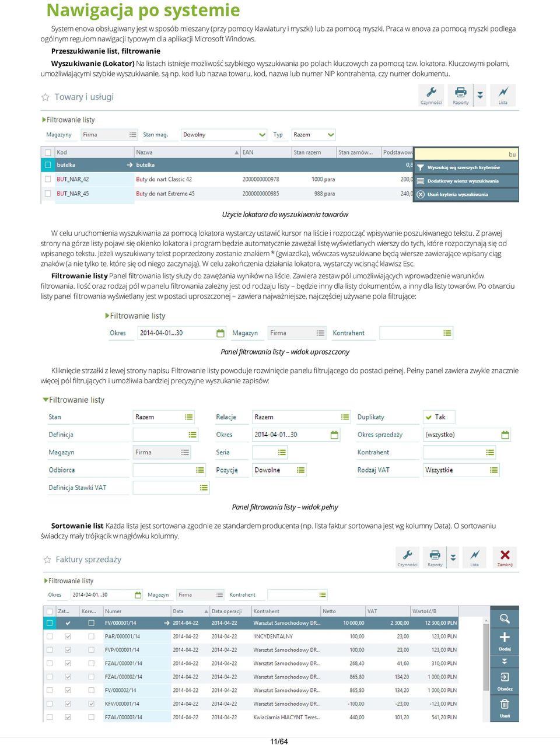
Task: Click the Otwórz button
Action: click(505, 680)
